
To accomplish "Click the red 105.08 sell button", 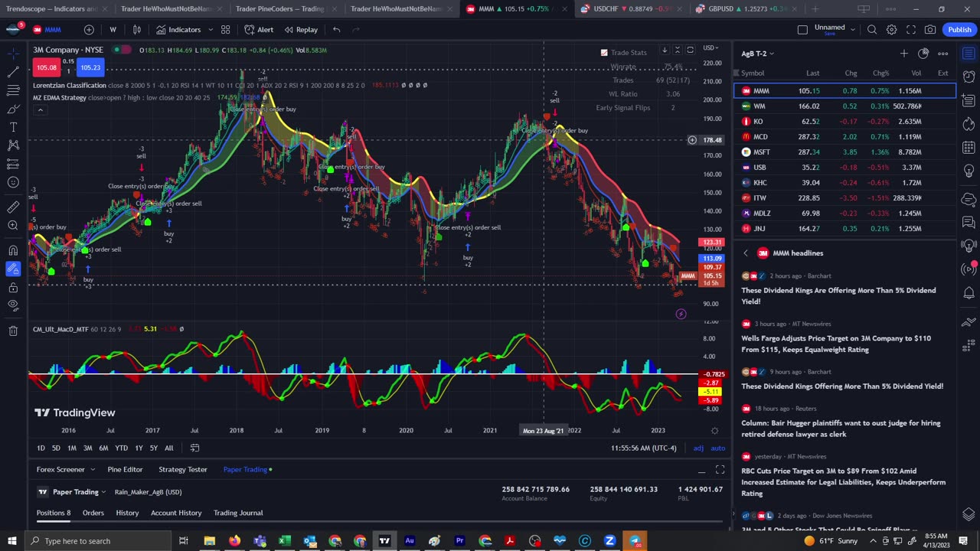I will (46, 67).
